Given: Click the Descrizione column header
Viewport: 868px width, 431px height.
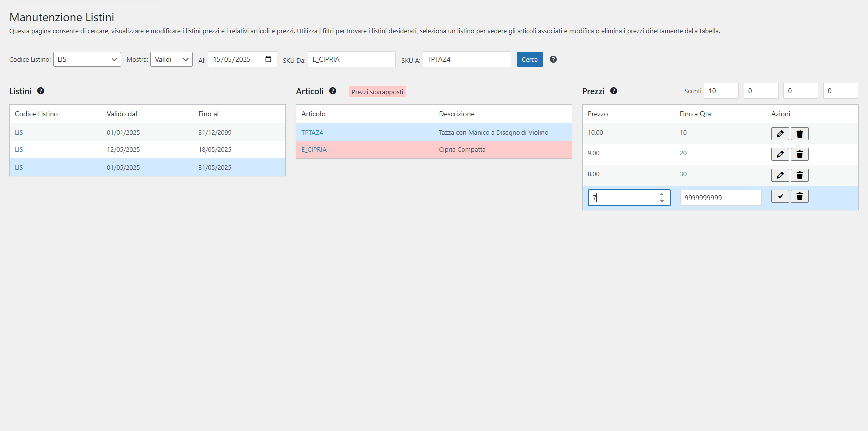Looking at the screenshot, I should tap(457, 114).
